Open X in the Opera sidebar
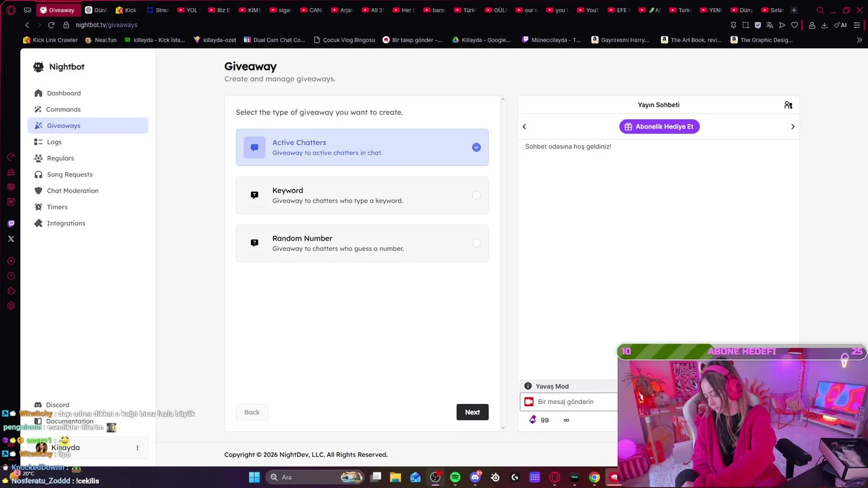This screenshot has width=868, height=488. (x=11, y=239)
